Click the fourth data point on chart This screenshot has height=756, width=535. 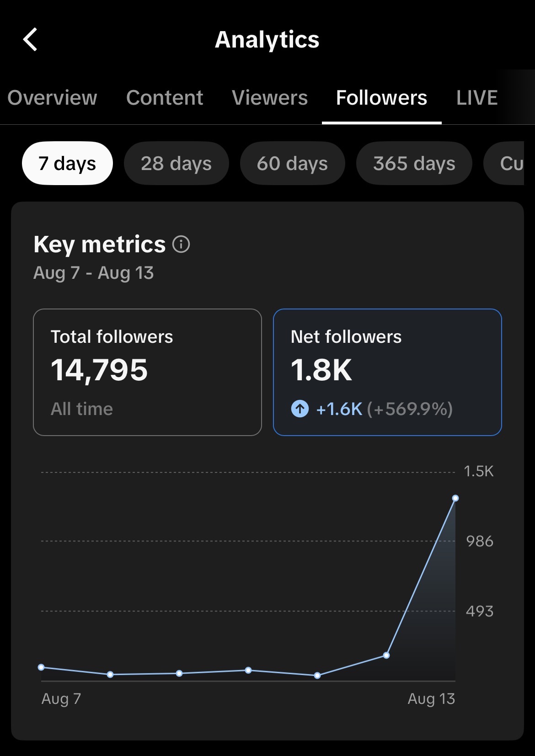click(248, 670)
